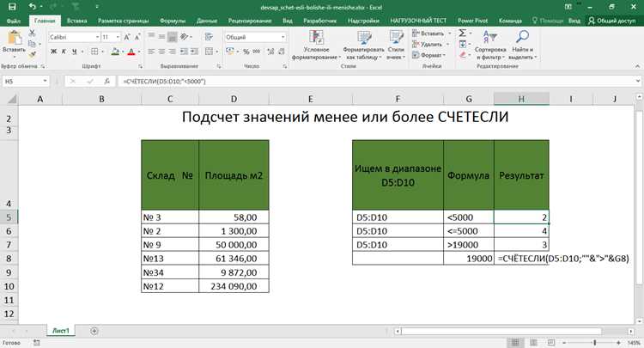Open the font size 11 dropdown
644x348 pixels.
click(x=118, y=37)
